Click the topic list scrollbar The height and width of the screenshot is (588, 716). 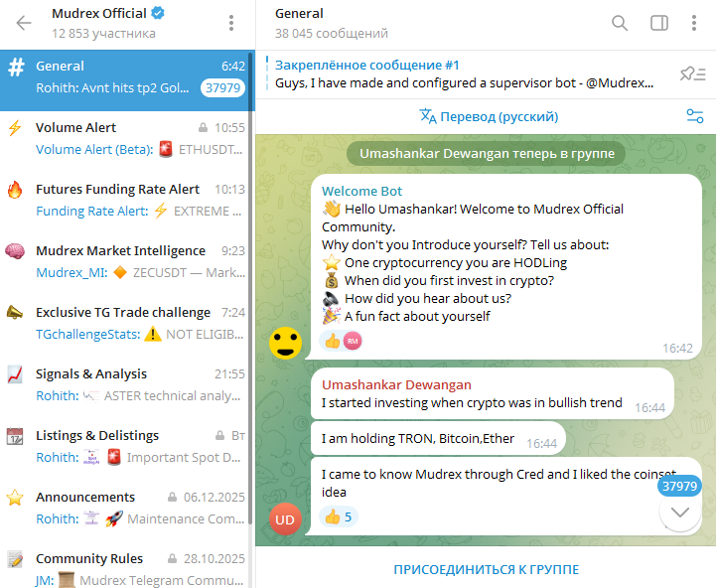tap(251, 288)
